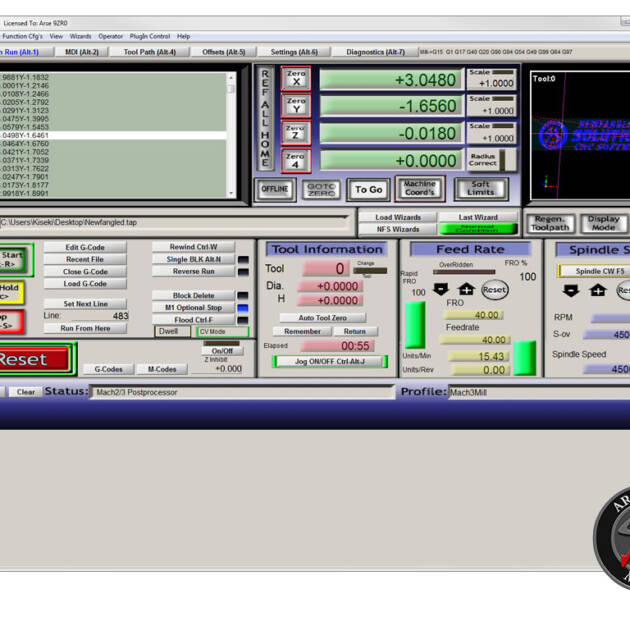The image size is (630, 630).
Task: Decrease feed rate override with down arrow
Action: [x=440, y=290]
